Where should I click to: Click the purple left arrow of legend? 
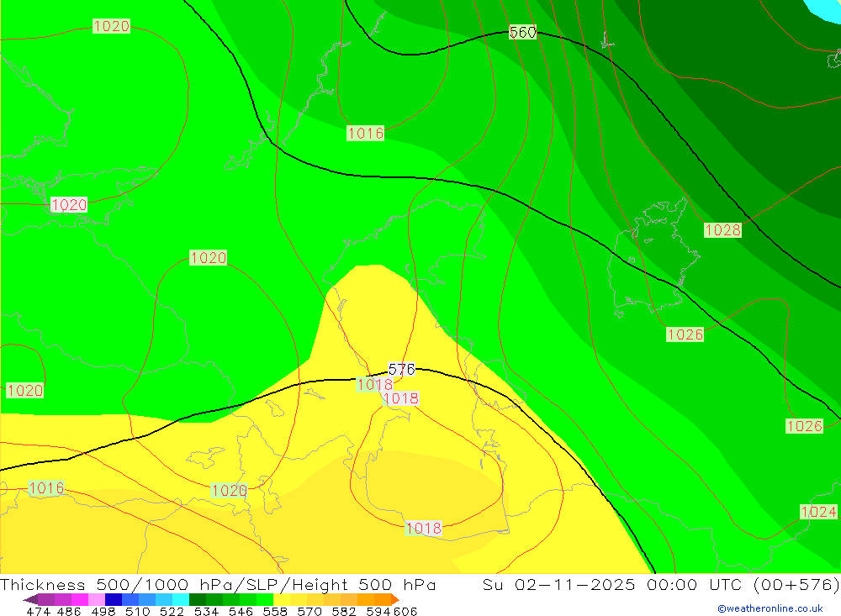pos(30,599)
